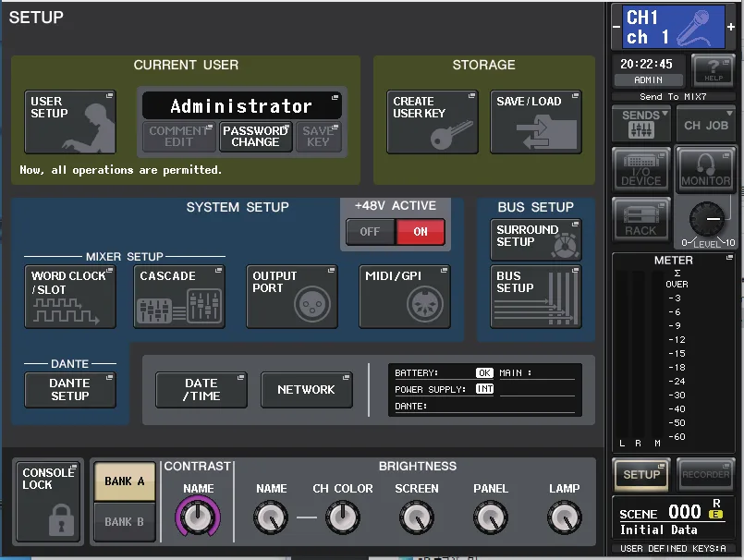Image resolution: width=744 pixels, height=560 pixels.
Task: Turn +48V Active master OFF
Action: tap(370, 232)
